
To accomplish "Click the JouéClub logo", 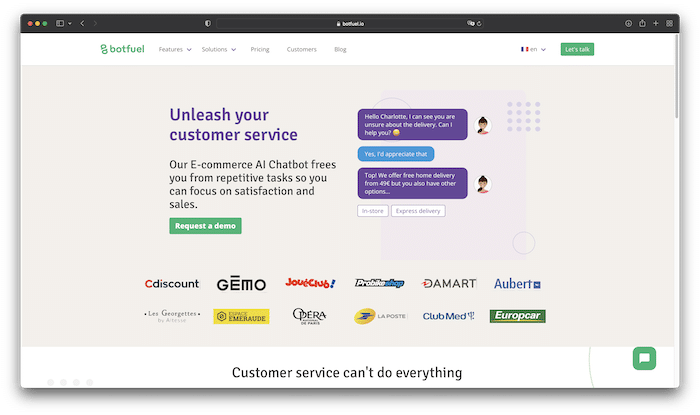I will (310, 283).
